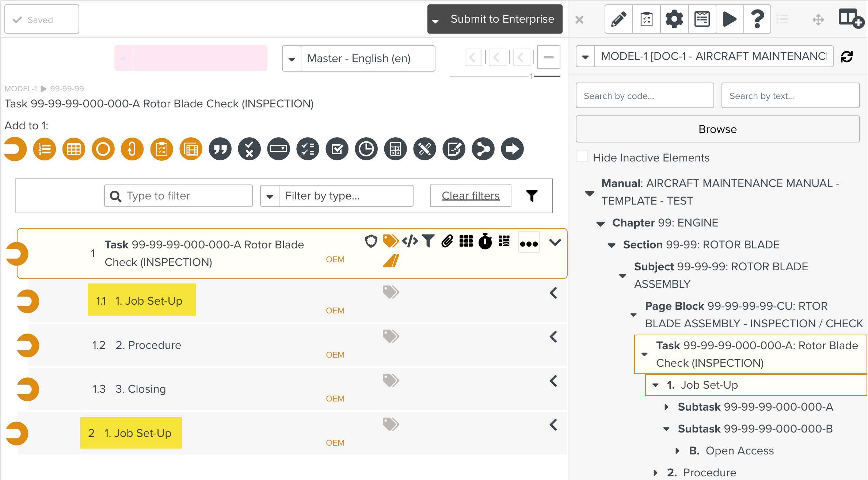Click the play arrow icon in toolbar
The image size is (868, 480).
click(730, 19)
